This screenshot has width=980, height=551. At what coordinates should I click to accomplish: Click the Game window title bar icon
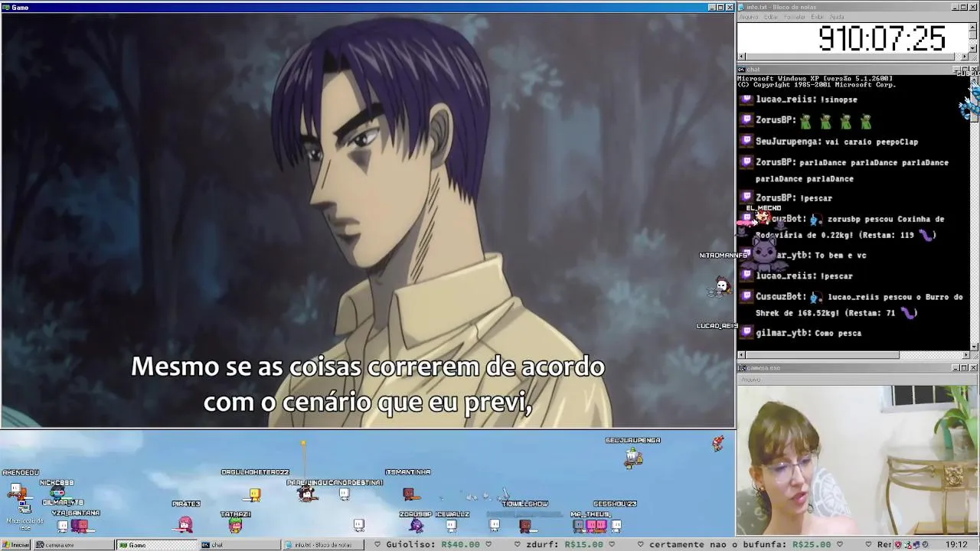coord(5,7)
